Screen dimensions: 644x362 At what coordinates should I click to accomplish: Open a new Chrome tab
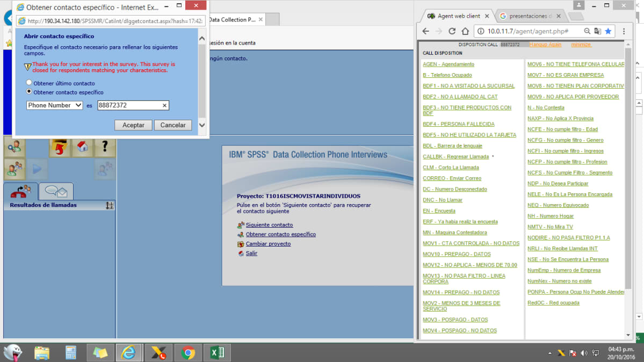coord(576,17)
